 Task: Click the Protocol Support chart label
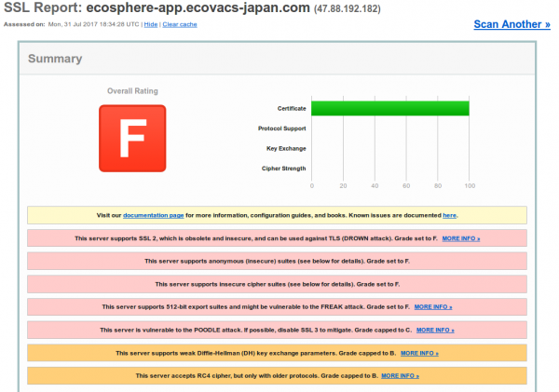[282, 128]
